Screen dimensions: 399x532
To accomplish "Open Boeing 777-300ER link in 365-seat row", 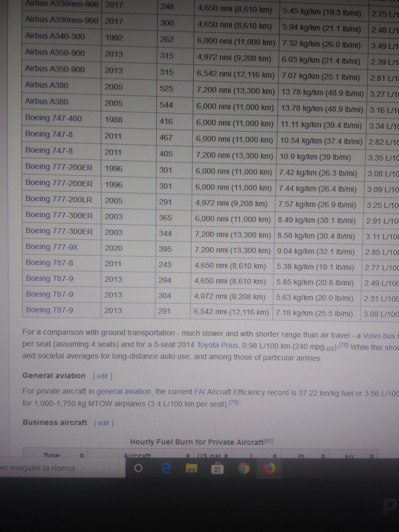I will pyautogui.click(x=59, y=215).
